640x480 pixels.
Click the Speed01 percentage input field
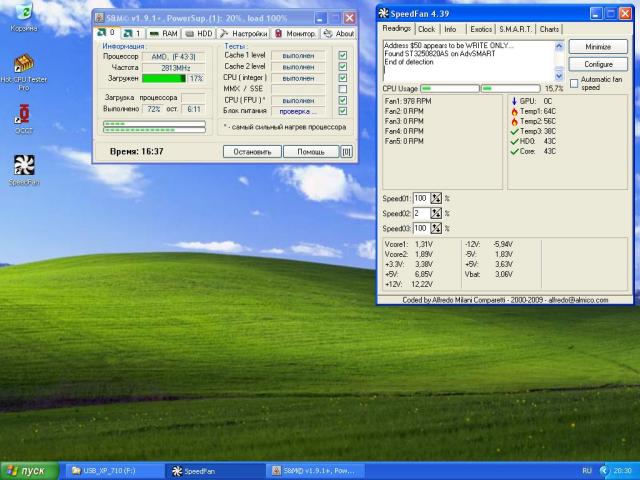[422, 198]
